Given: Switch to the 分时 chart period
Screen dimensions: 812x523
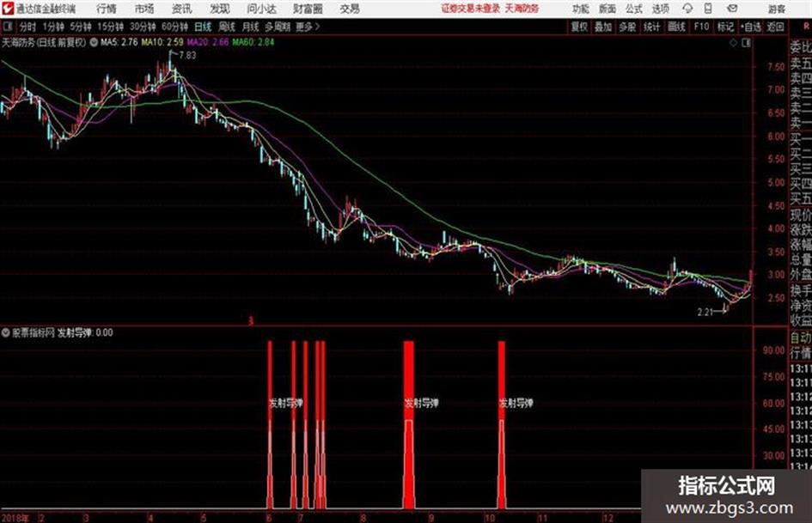Looking at the screenshot, I should [28, 27].
